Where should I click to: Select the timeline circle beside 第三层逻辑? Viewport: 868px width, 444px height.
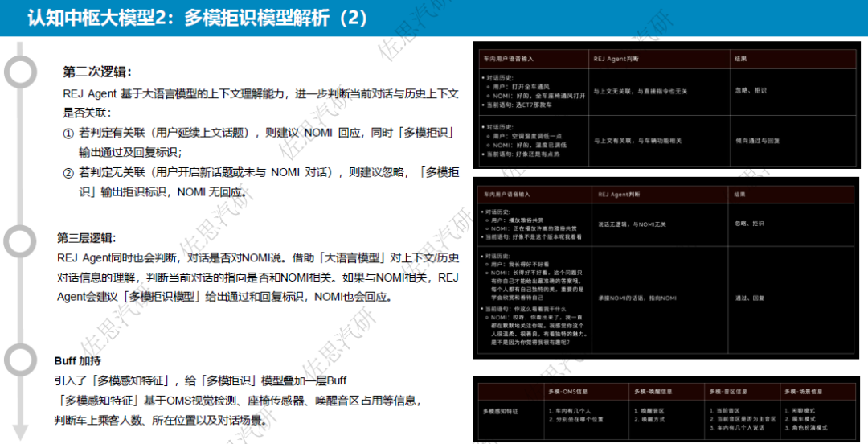(20, 241)
